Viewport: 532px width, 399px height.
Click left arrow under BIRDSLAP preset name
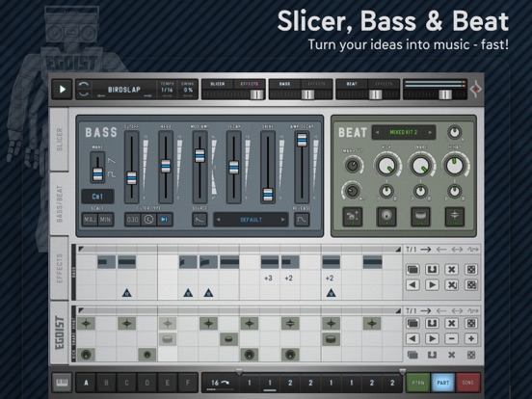[x=101, y=96]
